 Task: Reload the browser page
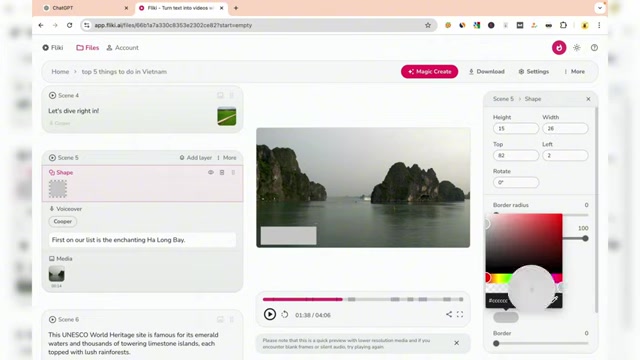click(69, 25)
